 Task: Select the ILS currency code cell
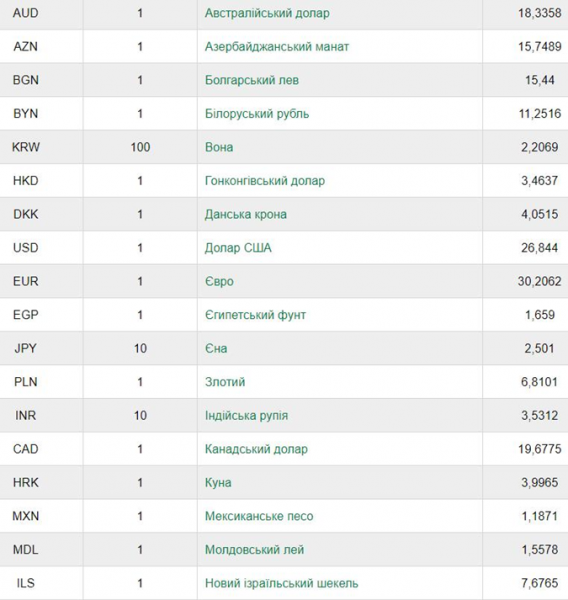point(41,583)
